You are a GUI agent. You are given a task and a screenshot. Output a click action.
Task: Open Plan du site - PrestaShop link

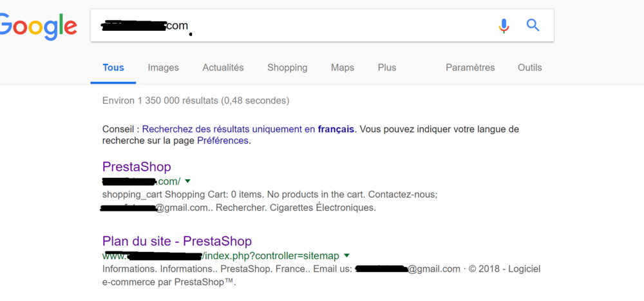tap(176, 241)
